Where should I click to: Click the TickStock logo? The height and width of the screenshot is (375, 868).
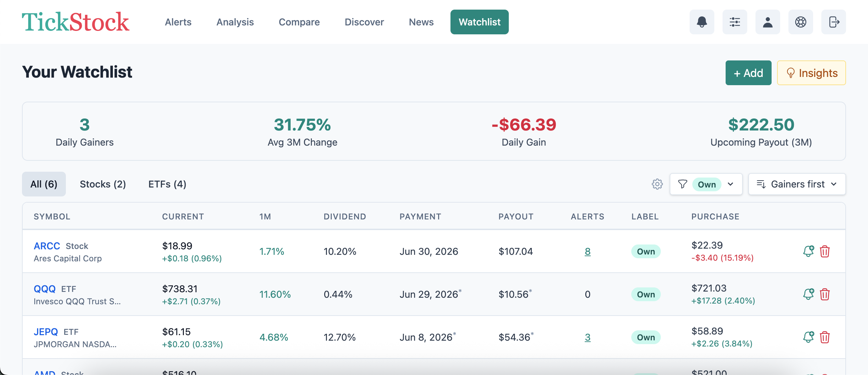click(x=75, y=22)
